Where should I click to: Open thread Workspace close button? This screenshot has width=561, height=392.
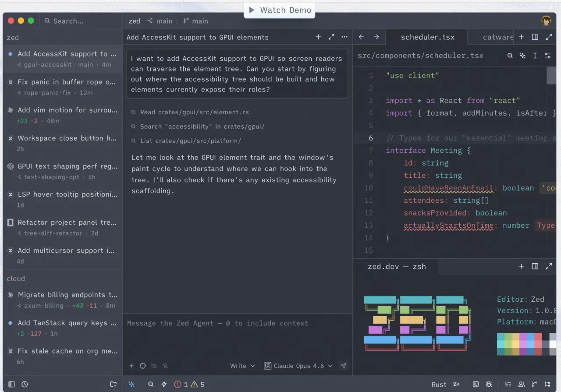click(x=63, y=143)
